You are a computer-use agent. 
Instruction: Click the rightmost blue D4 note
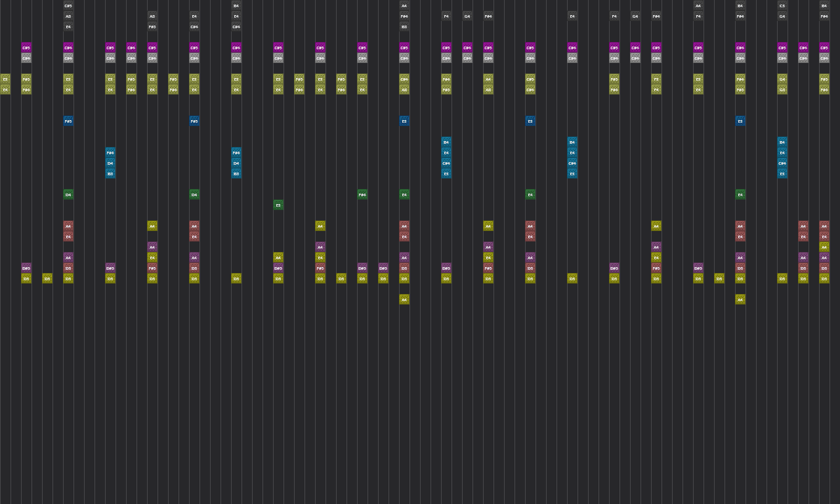(236, 163)
